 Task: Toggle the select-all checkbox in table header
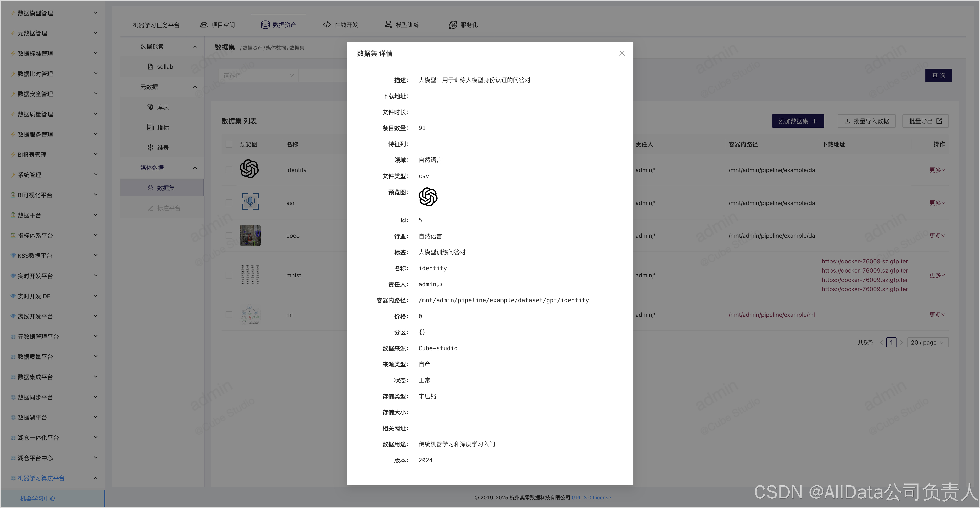[229, 144]
